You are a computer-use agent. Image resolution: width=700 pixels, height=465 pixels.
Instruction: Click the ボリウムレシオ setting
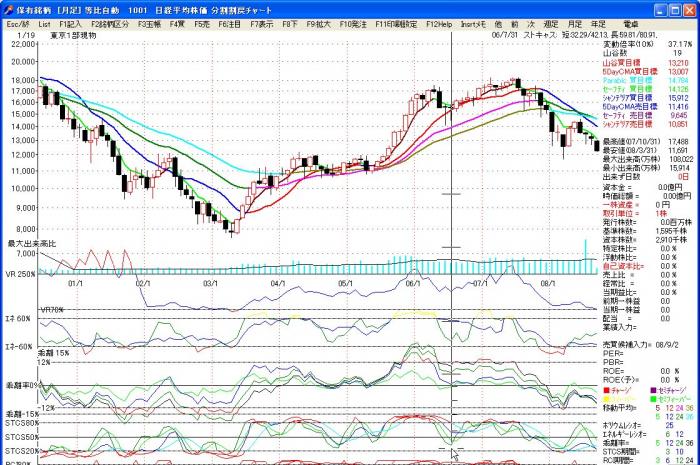pos(638,425)
